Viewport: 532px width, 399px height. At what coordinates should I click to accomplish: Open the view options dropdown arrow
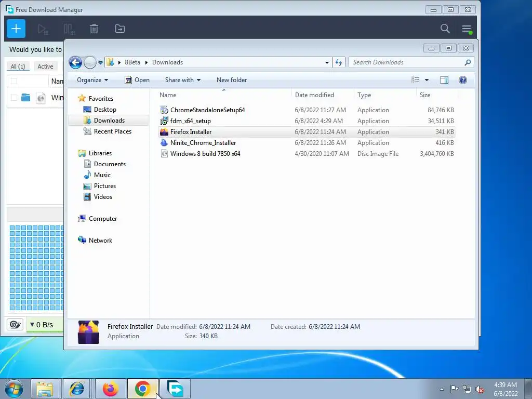click(427, 80)
